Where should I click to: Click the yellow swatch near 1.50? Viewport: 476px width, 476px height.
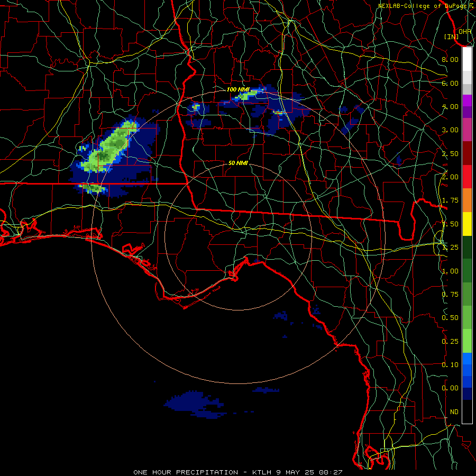(467, 224)
